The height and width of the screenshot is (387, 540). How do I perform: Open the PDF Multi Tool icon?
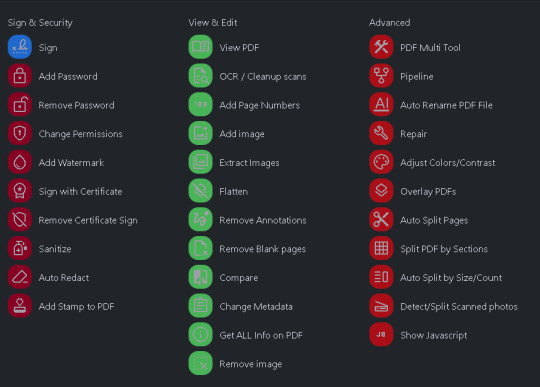[381, 47]
